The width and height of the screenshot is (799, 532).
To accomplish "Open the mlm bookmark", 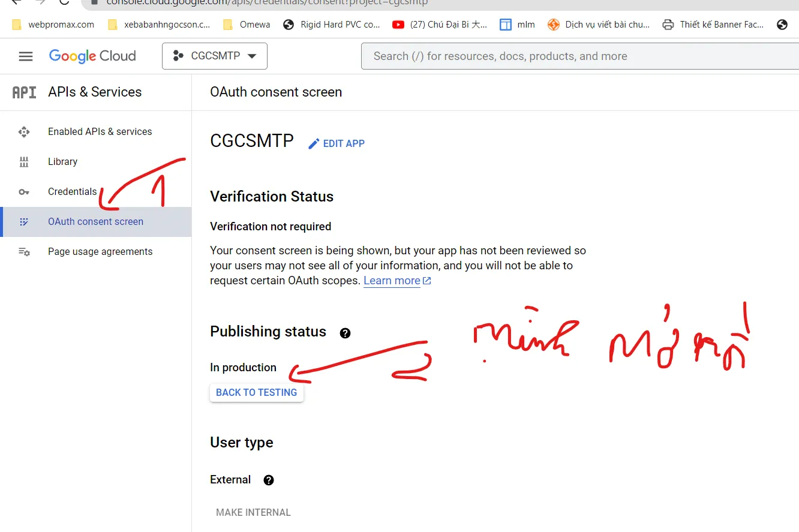I will tap(518, 25).
